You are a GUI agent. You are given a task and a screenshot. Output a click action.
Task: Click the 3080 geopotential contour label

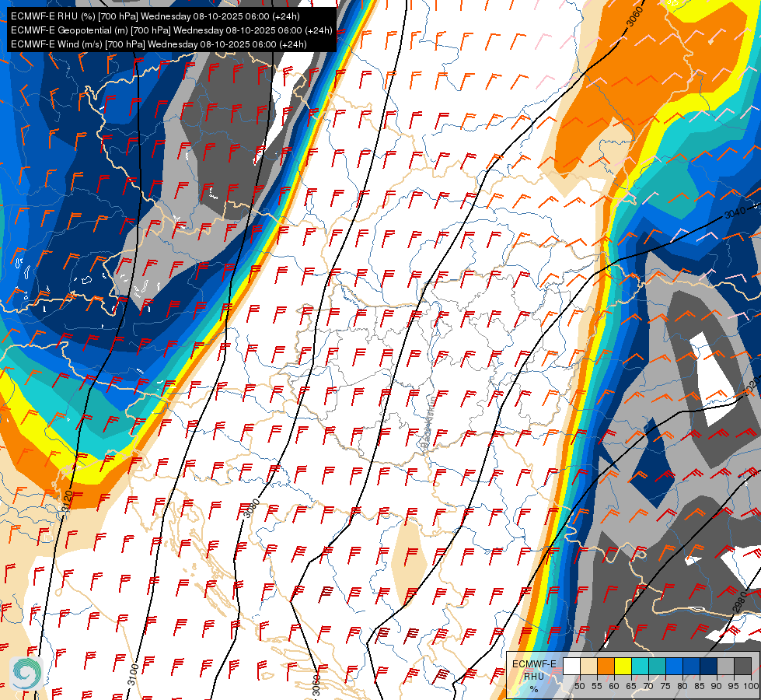pos(252,508)
